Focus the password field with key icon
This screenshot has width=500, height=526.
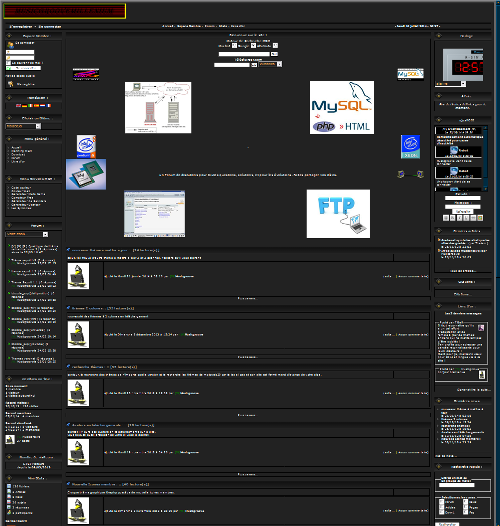[20, 58]
